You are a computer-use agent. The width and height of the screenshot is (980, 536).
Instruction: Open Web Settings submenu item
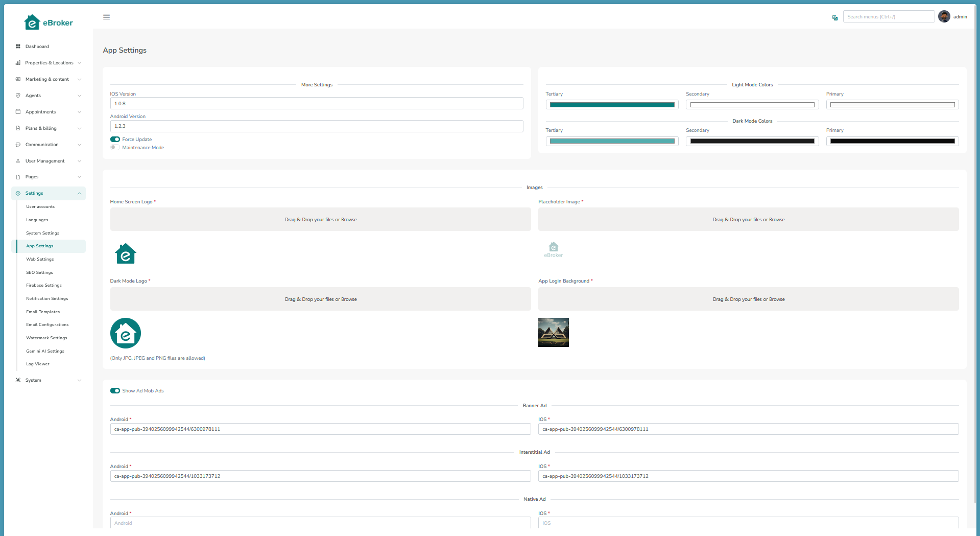tap(40, 259)
